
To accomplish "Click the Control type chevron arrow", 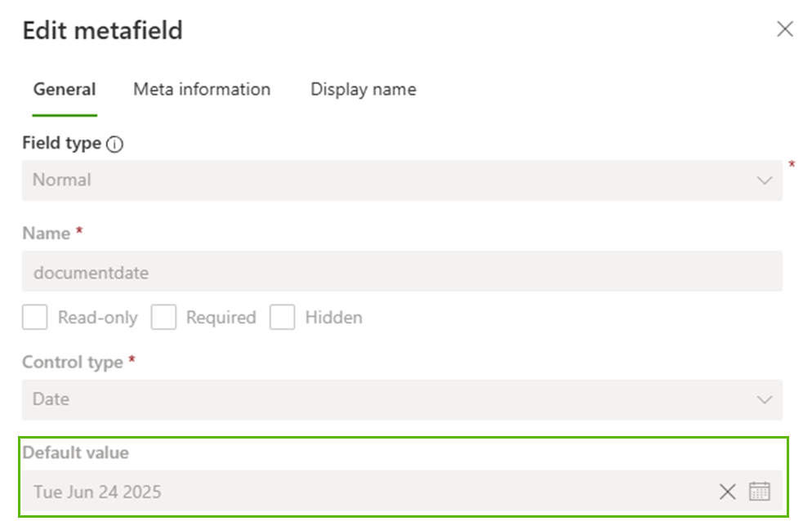I will (765, 399).
